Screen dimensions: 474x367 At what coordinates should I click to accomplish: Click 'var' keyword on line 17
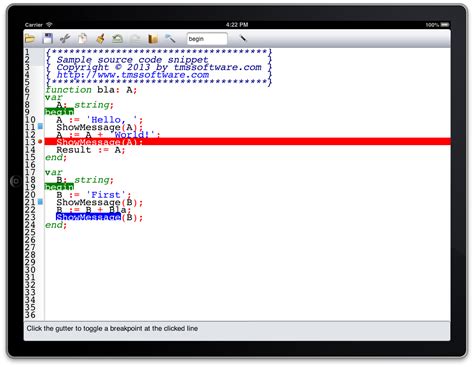pos(53,172)
